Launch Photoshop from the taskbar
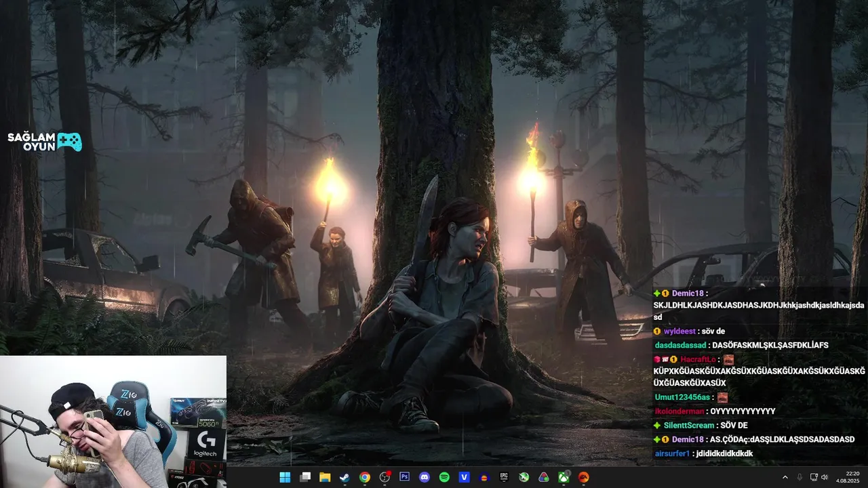 pos(405,477)
